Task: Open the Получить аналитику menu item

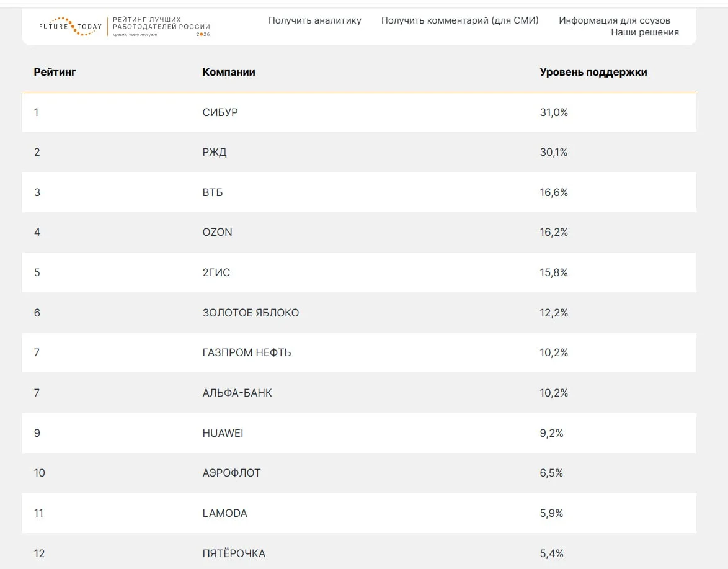Action: [315, 20]
